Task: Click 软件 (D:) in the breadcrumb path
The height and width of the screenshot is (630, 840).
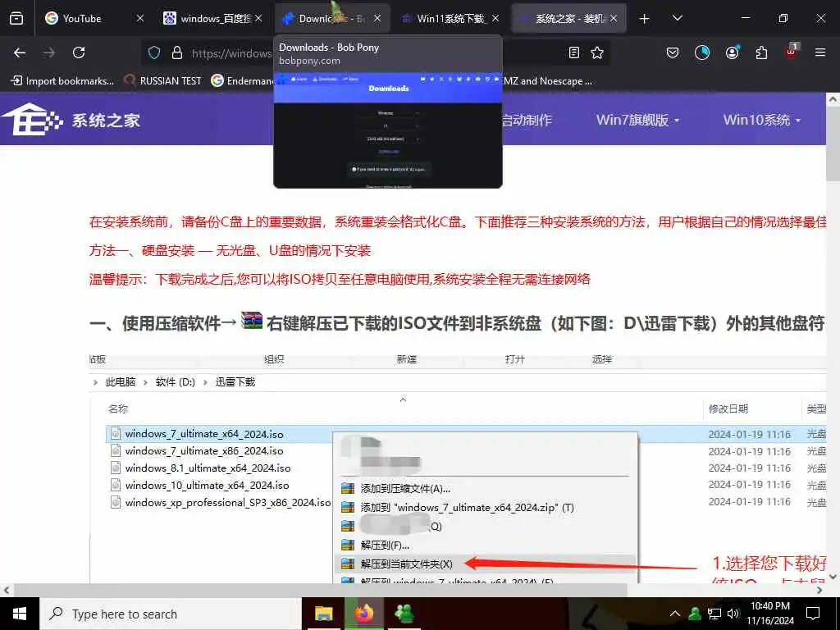Action: (x=176, y=382)
